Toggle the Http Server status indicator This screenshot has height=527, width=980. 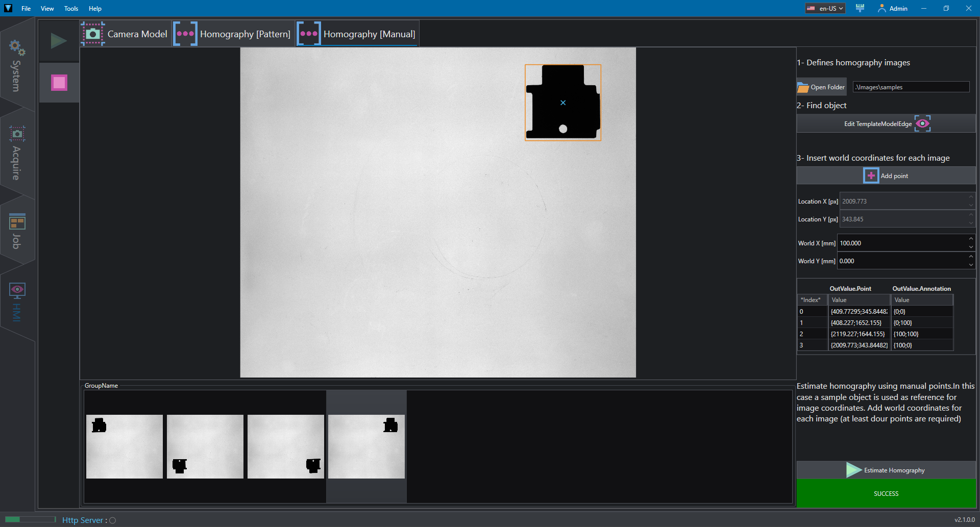[113, 520]
